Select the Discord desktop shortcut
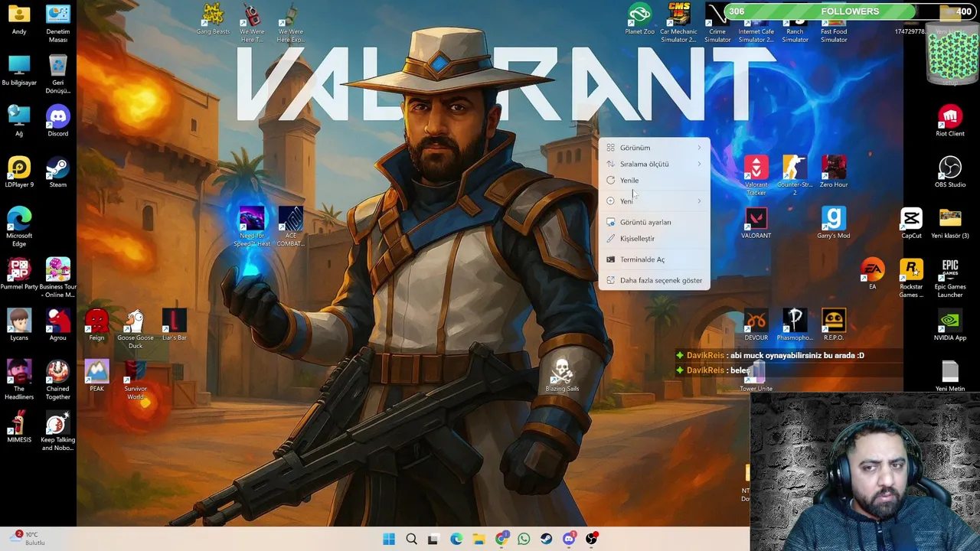 coord(57,122)
